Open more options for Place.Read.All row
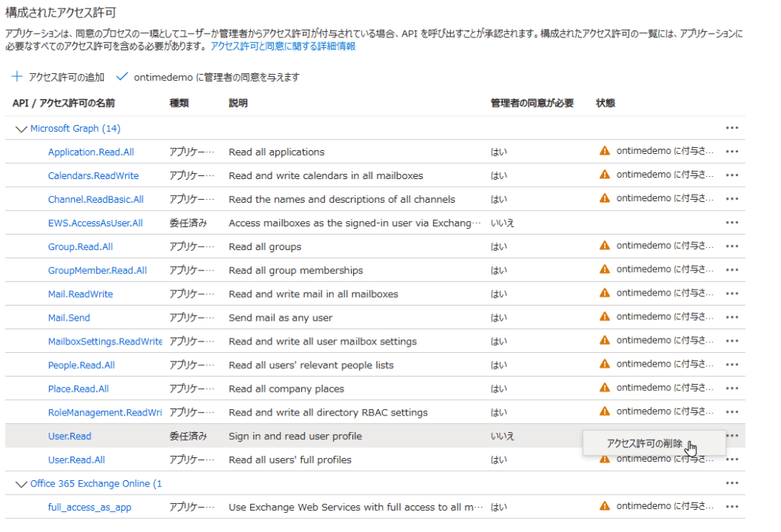Viewport: 781px width, 532px height. click(x=731, y=388)
